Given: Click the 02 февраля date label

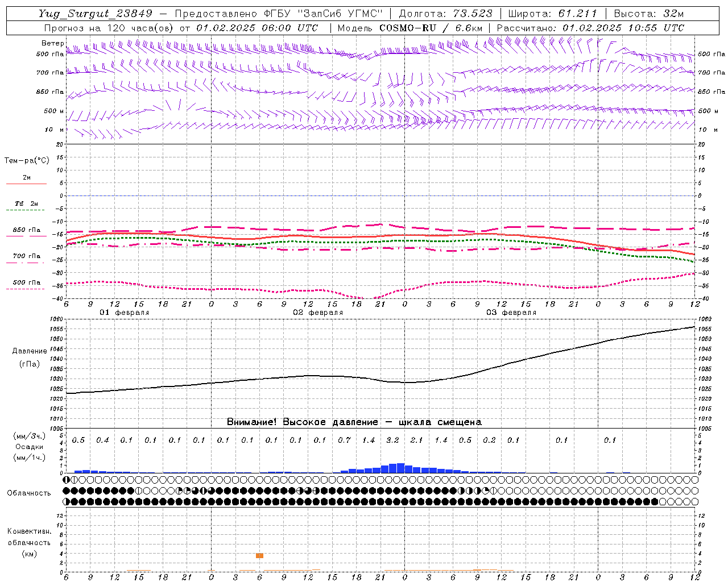Looking at the screenshot, I should pos(318,313).
